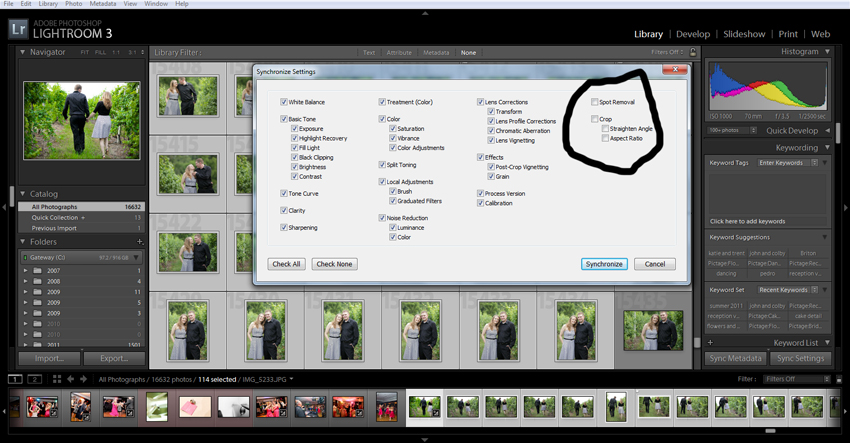The image size is (850, 443).
Task: Click the Navigator preview image
Action: (82, 120)
